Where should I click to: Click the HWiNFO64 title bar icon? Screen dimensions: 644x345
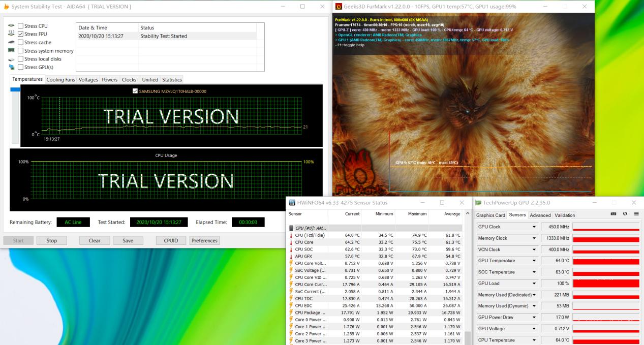point(292,203)
